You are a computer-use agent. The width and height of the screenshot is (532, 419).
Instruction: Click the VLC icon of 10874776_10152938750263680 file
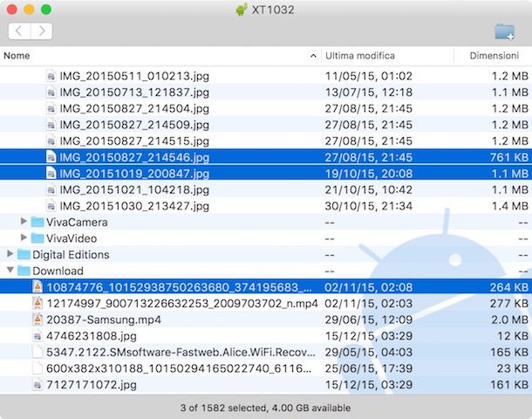tap(38, 287)
